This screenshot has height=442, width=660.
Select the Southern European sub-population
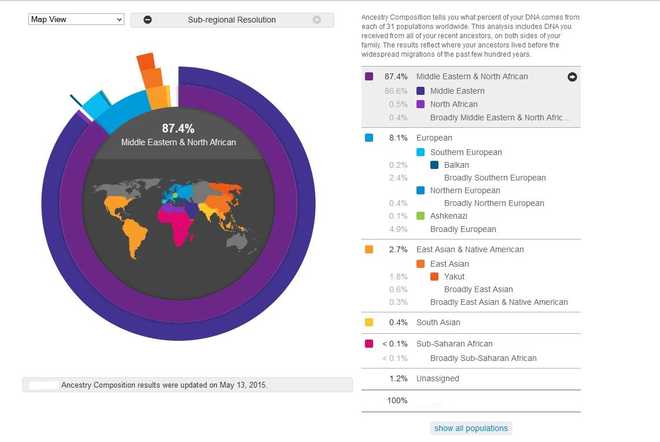pos(466,152)
